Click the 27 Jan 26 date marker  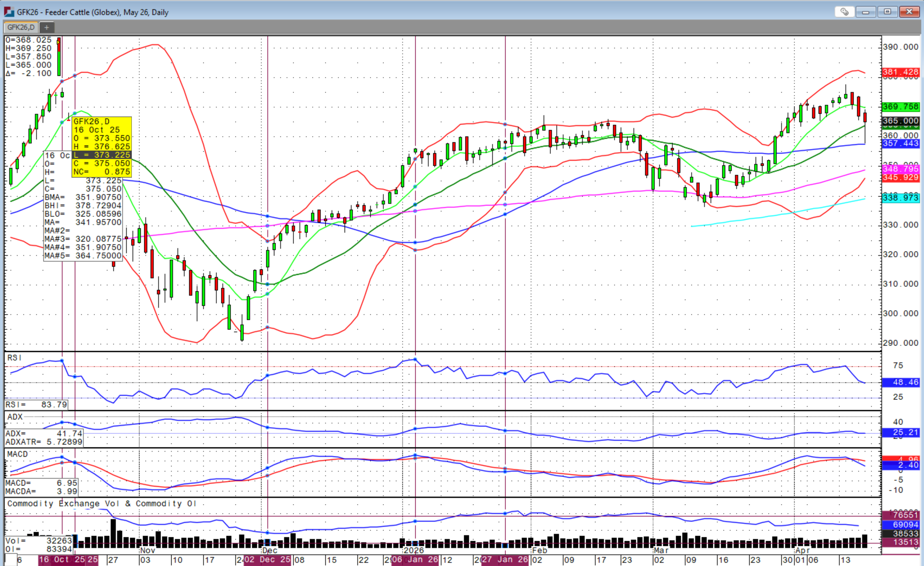pos(505,560)
